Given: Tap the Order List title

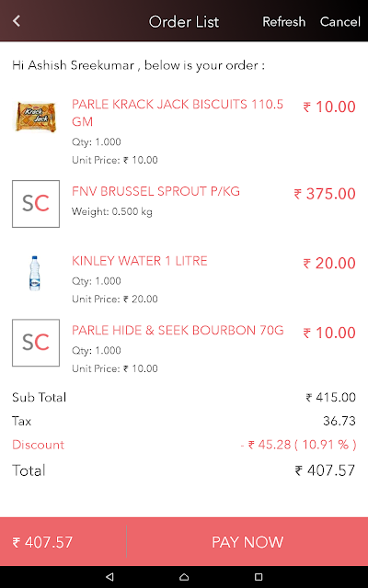Looking at the screenshot, I should click(x=184, y=22).
